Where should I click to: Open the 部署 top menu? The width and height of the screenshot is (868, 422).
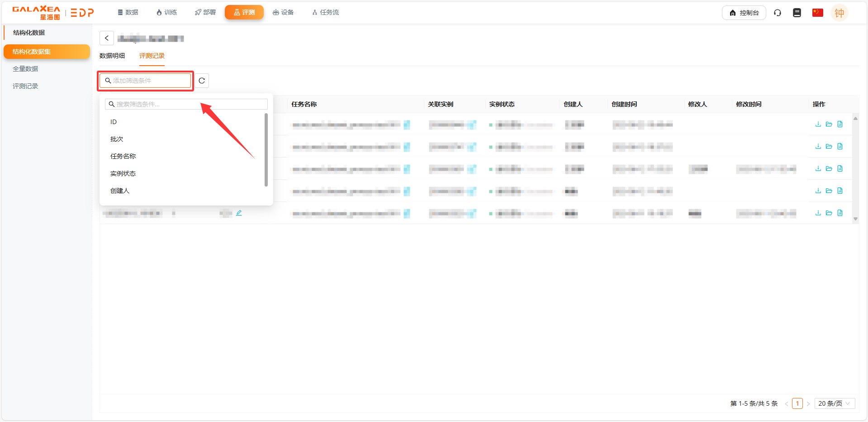(x=205, y=12)
